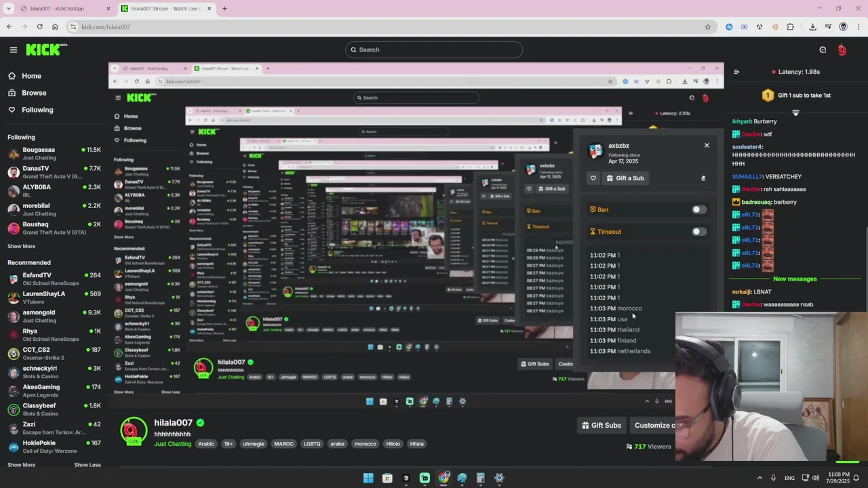
Task: Open Browse in Kick sidebar
Action: tap(34, 93)
